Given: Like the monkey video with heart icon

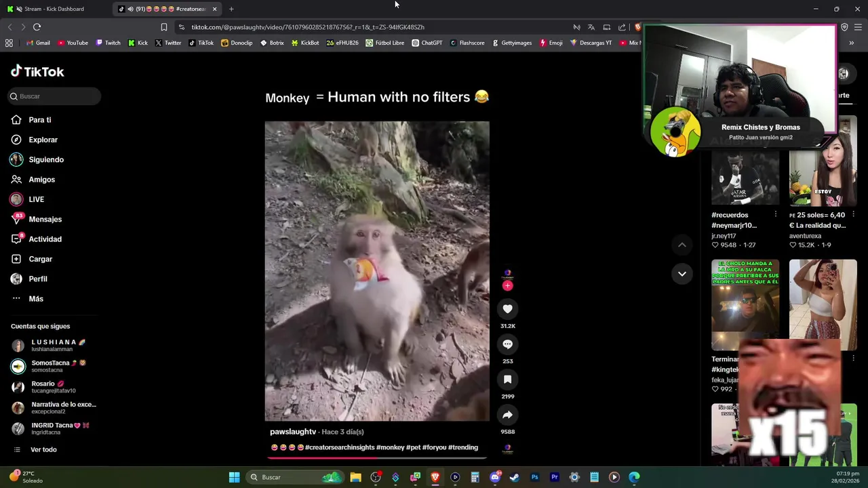Looking at the screenshot, I should click(507, 309).
